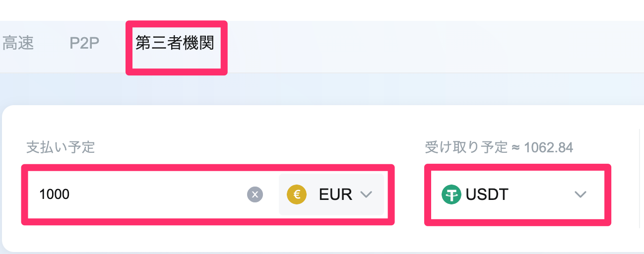This screenshot has width=644, height=254.
Task: Switch to the 高速 tab
Action: pos(17,43)
